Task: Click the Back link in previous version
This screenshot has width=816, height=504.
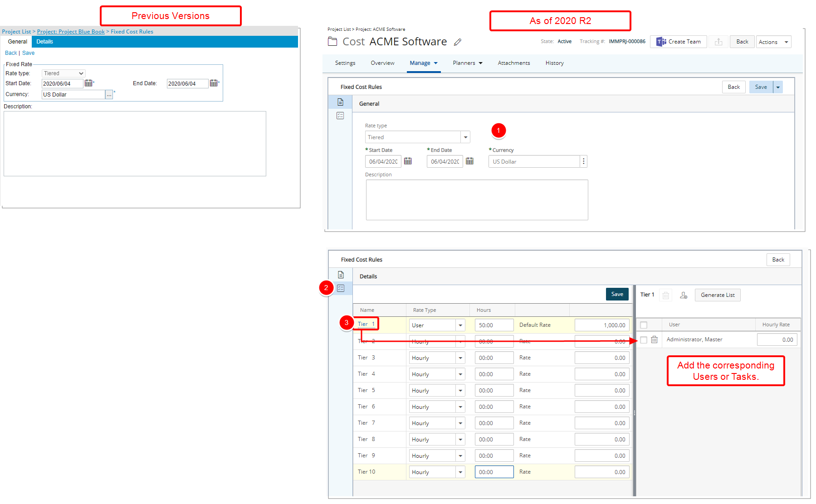Action: point(11,53)
